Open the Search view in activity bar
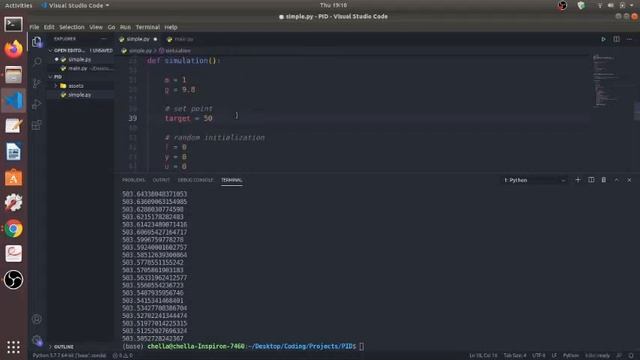The width and height of the screenshot is (640, 360). click(37, 62)
